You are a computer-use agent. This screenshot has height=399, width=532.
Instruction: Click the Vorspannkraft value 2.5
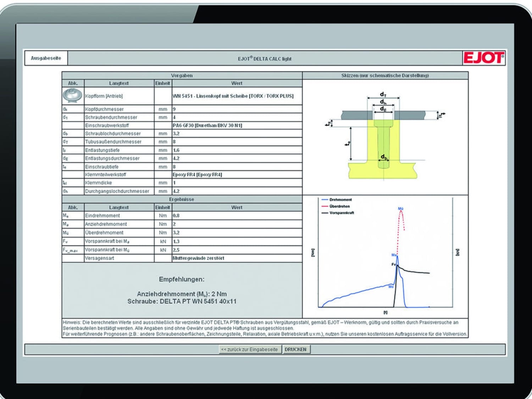(x=176, y=250)
